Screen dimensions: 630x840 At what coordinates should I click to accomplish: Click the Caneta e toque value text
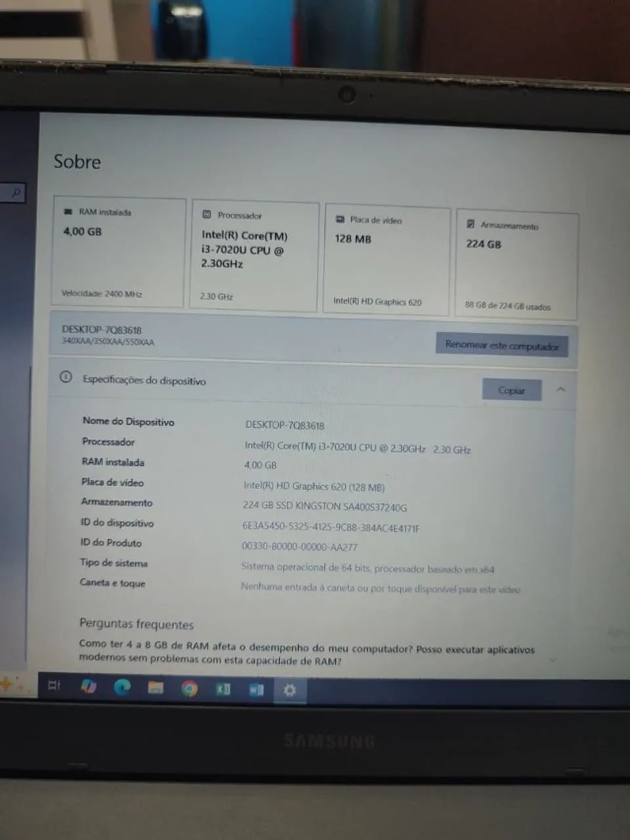pyautogui.click(x=381, y=588)
